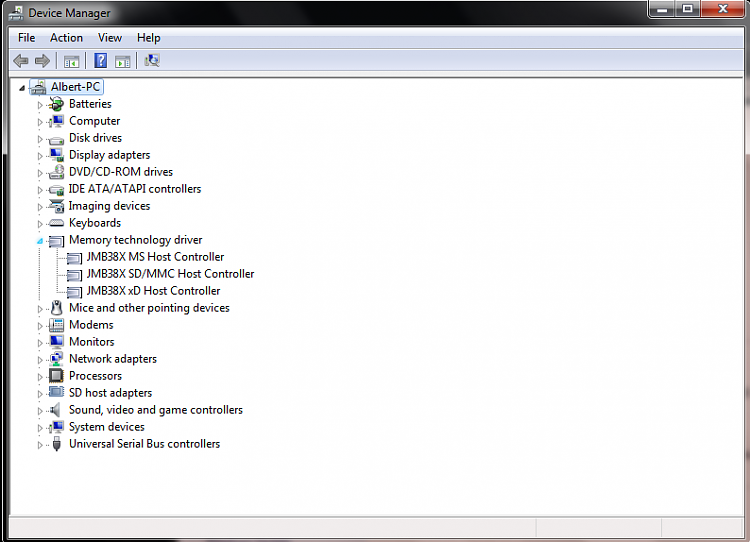The height and width of the screenshot is (542, 750).
Task: Expand the Disk drives node arrow
Action: point(40,139)
